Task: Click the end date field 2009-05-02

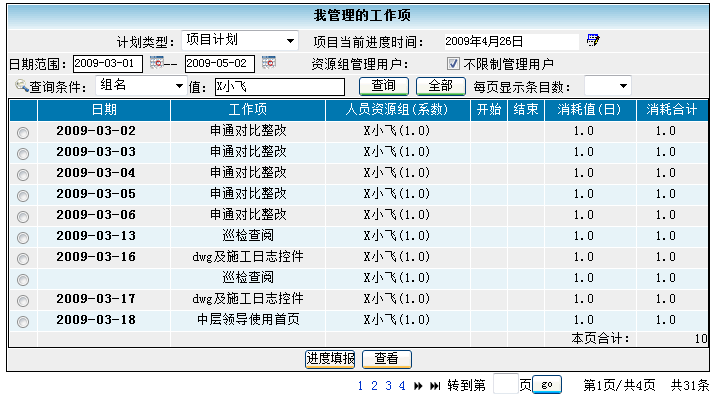Action: coord(220,64)
